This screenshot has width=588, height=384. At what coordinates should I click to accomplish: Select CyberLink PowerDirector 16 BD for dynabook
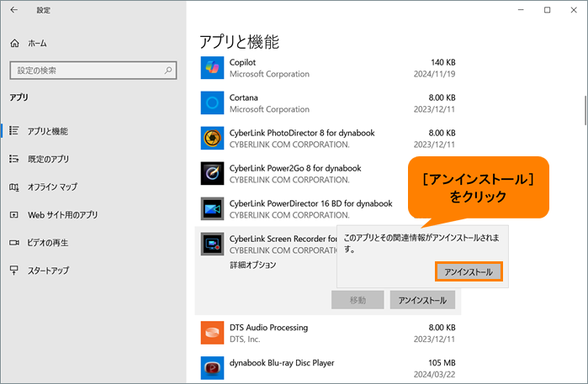coord(311,203)
